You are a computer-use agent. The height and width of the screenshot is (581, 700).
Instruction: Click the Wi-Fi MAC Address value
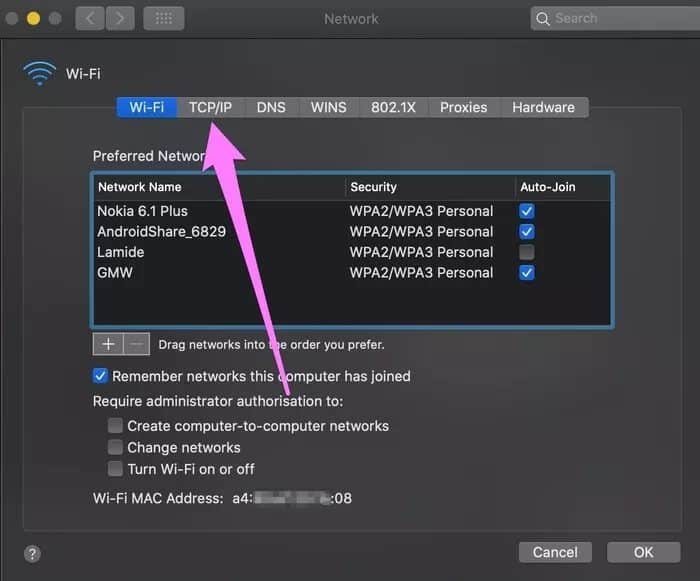[x=292, y=498]
